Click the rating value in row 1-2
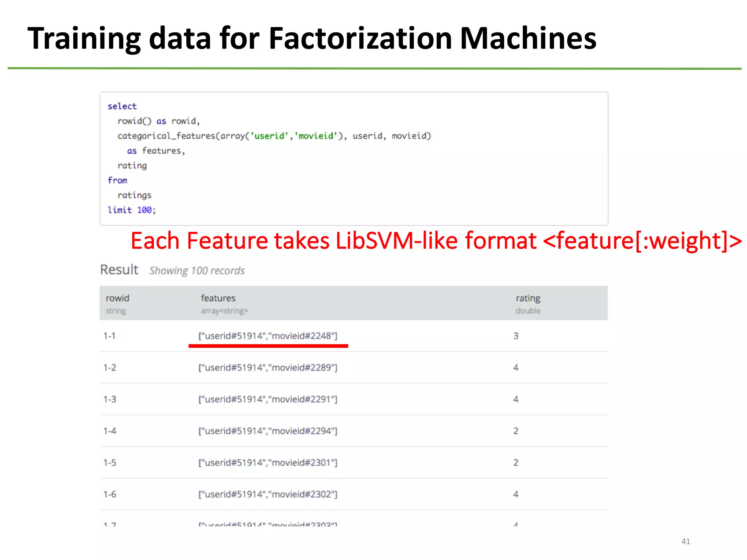747x560 pixels. pyautogui.click(x=516, y=367)
